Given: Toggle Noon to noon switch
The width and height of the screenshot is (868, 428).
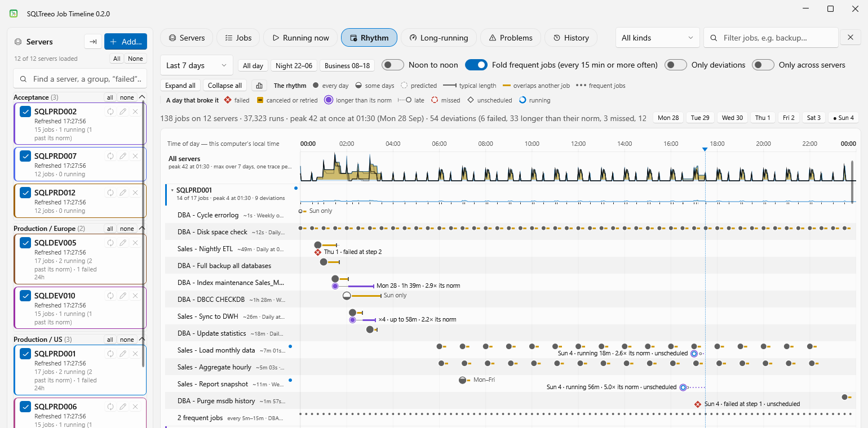Looking at the screenshot, I should pos(393,65).
